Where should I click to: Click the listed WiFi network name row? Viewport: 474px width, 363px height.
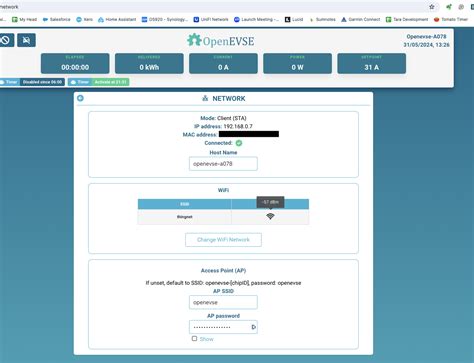223,217
